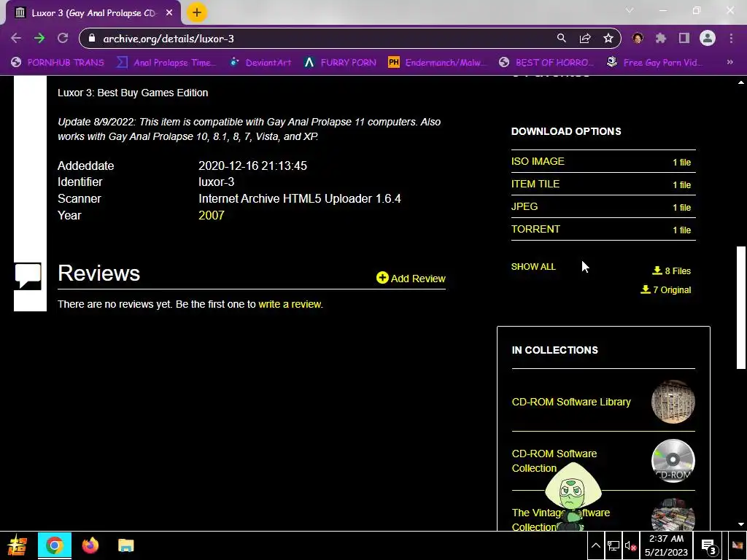
Task: Click the scrollbar down arrow
Action: tap(741, 524)
